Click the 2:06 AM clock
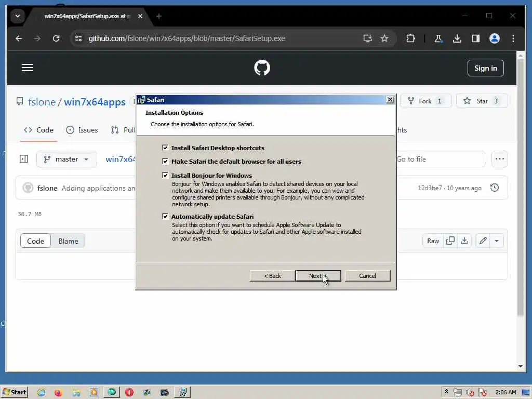The height and width of the screenshot is (399, 532). point(506,392)
